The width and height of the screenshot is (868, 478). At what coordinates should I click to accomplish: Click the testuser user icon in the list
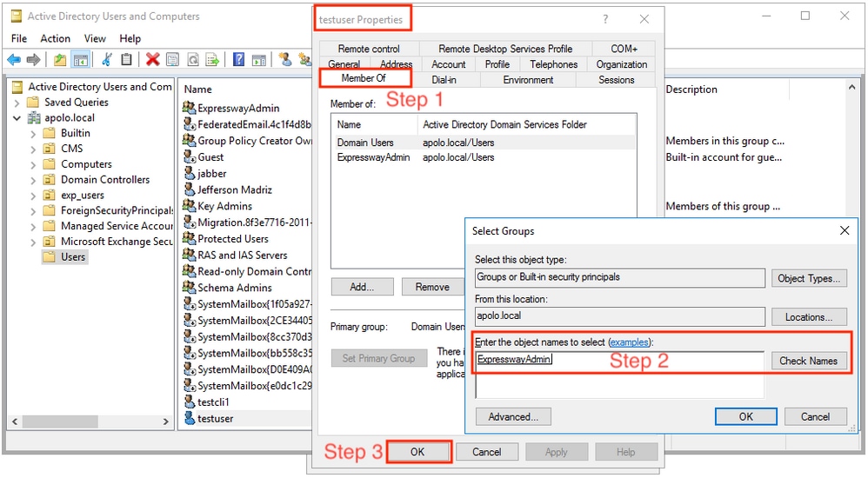190,418
